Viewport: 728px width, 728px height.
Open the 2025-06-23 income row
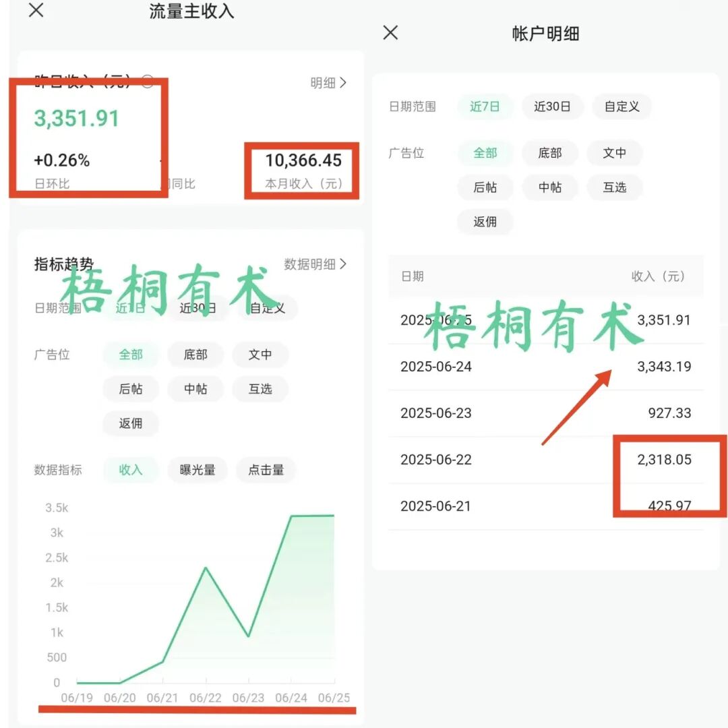point(546,413)
